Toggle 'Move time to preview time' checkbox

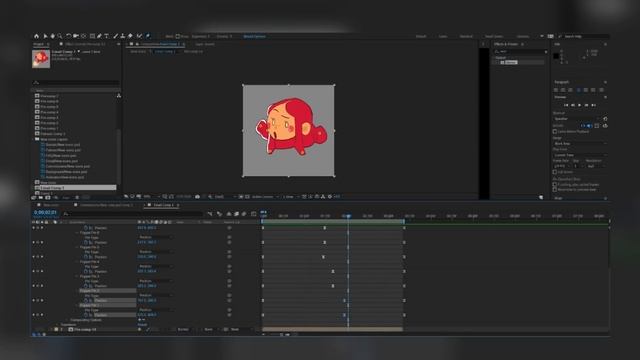(x=555, y=189)
